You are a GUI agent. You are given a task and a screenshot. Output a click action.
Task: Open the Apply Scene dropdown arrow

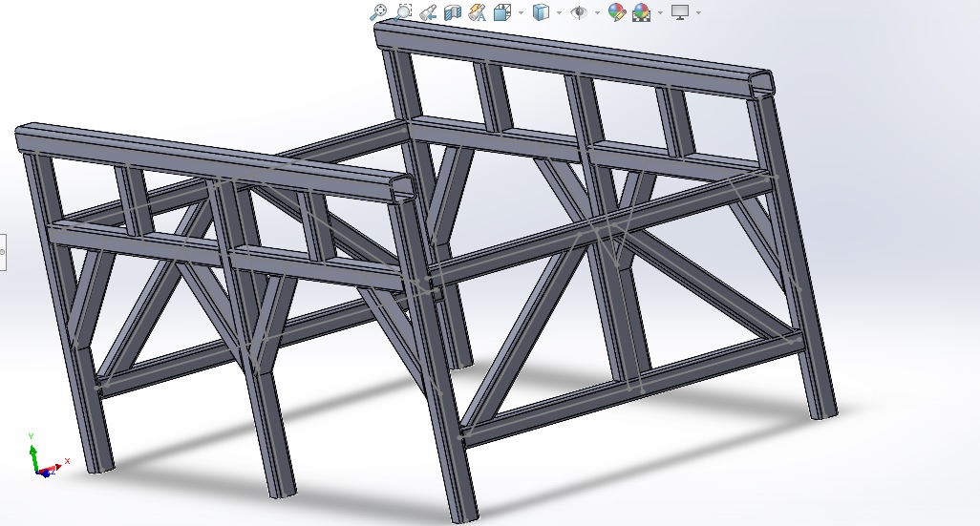click(x=660, y=13)
